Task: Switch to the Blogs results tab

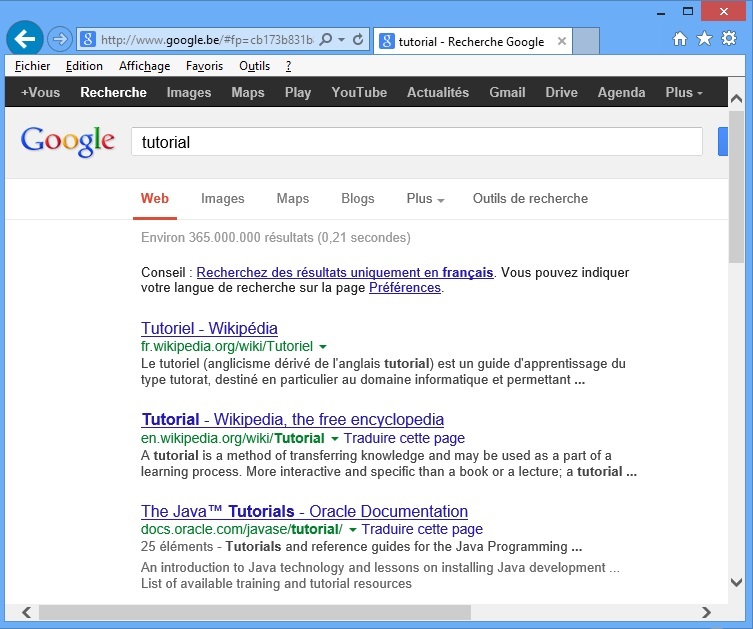Action: click(x=358, y=198)
